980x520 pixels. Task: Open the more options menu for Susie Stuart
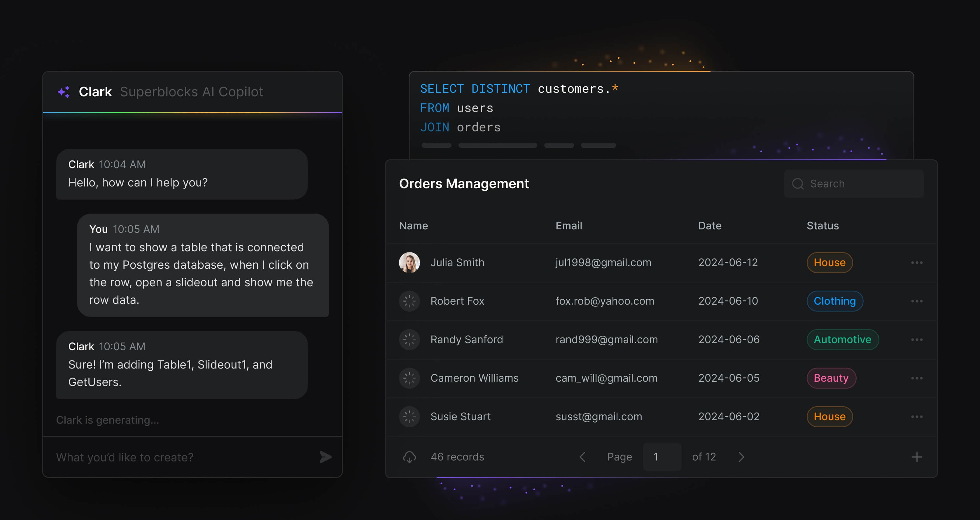pyautogui.click(x=917, y=417)
